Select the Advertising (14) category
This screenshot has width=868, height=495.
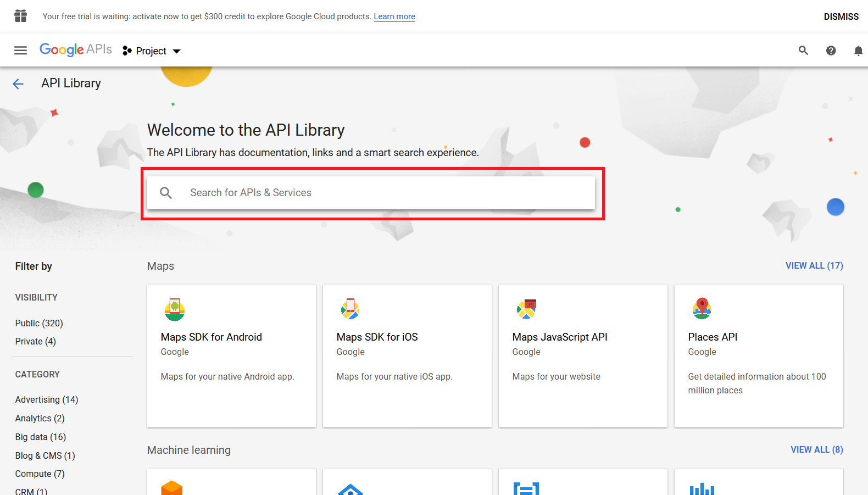pyautogui.click(x=47, y=399)
